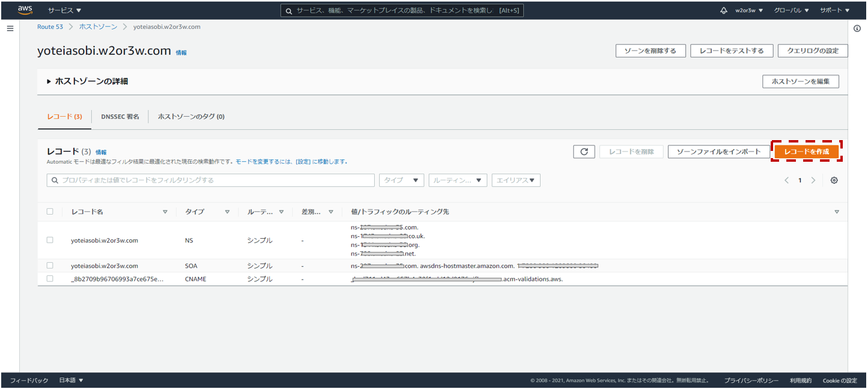Sort by タイプ column arrow

pos(227,212)
